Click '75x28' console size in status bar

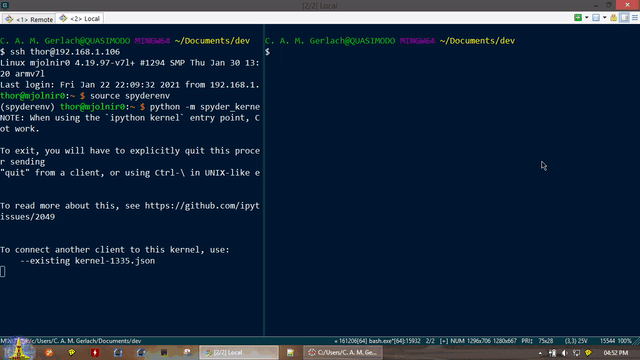pos(546,341)
